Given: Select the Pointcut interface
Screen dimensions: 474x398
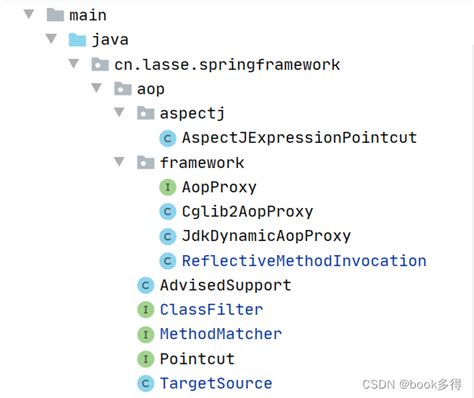Looking at the screenshot, I should [197, 359].
